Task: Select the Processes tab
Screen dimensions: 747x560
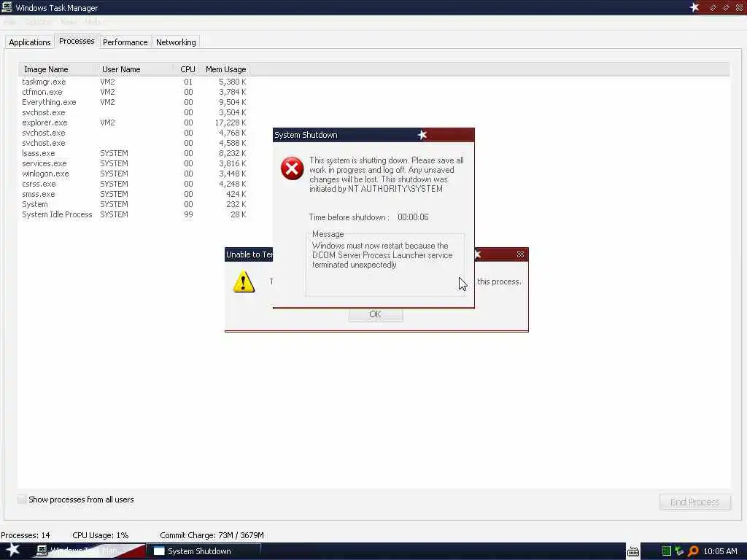Action: [x=77, y=41]
